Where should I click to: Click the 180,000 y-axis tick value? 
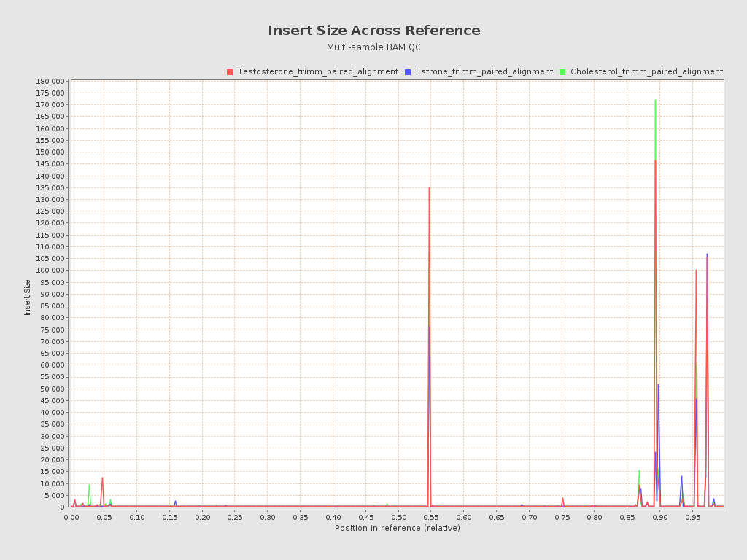click(50, 82)
